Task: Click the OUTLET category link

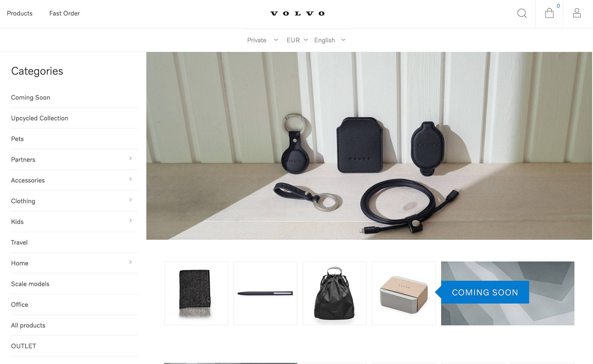Action: [24, 346]
